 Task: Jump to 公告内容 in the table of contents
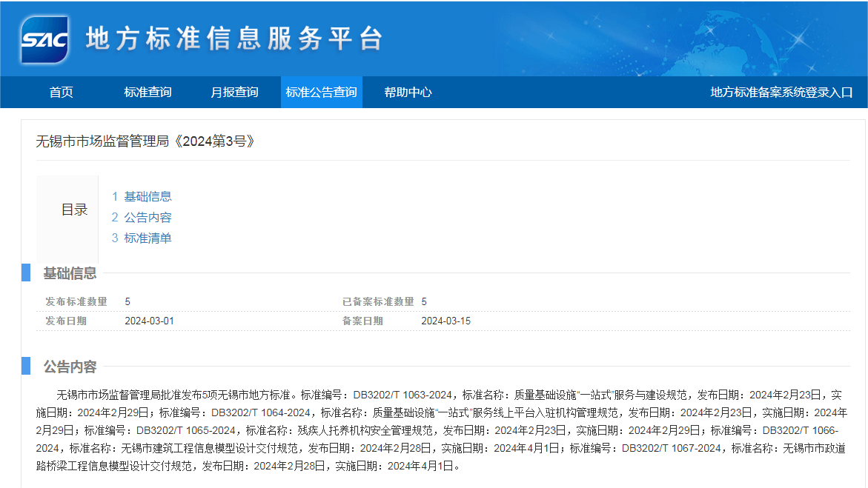pyautogui.click(x=148, y=217)
